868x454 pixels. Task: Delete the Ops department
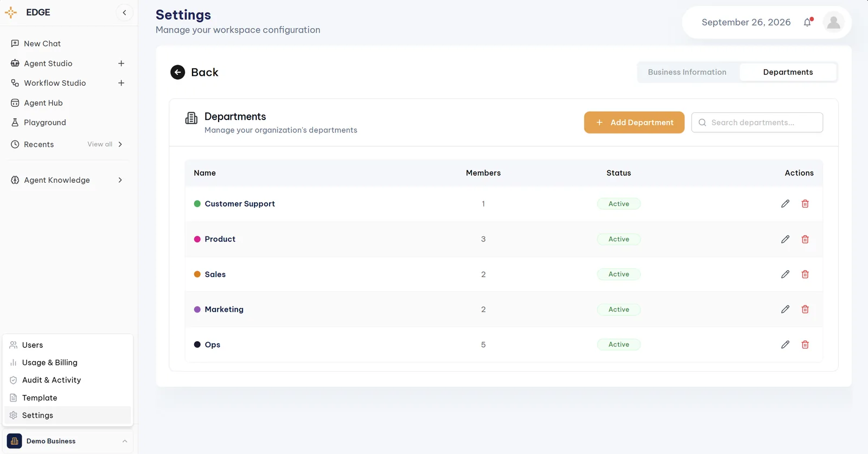[x=805, y=344]
